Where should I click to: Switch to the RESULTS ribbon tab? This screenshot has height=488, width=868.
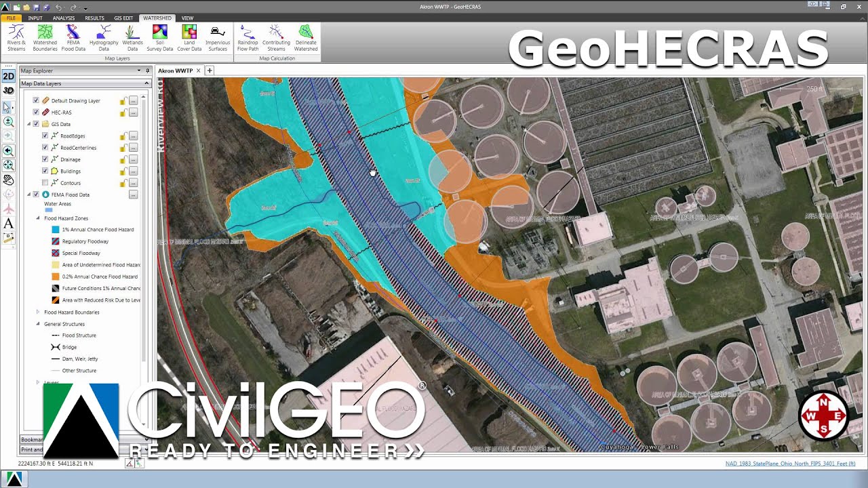(x=94, y=18)
